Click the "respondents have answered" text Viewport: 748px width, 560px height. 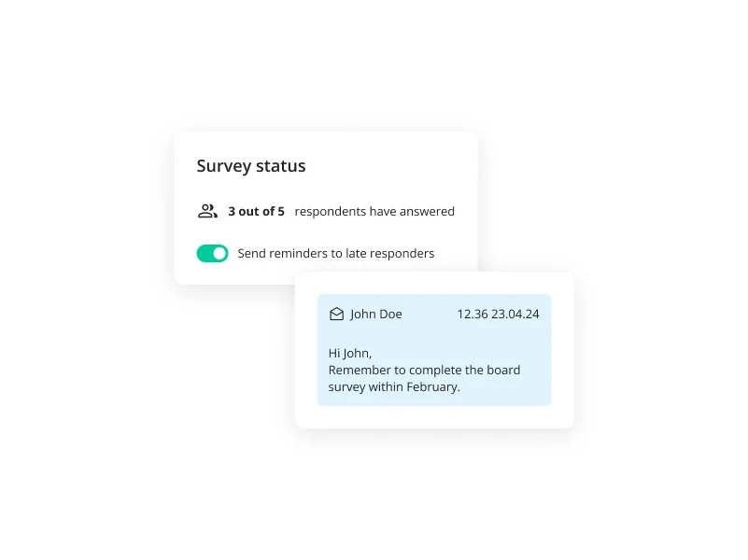point(374,212)
